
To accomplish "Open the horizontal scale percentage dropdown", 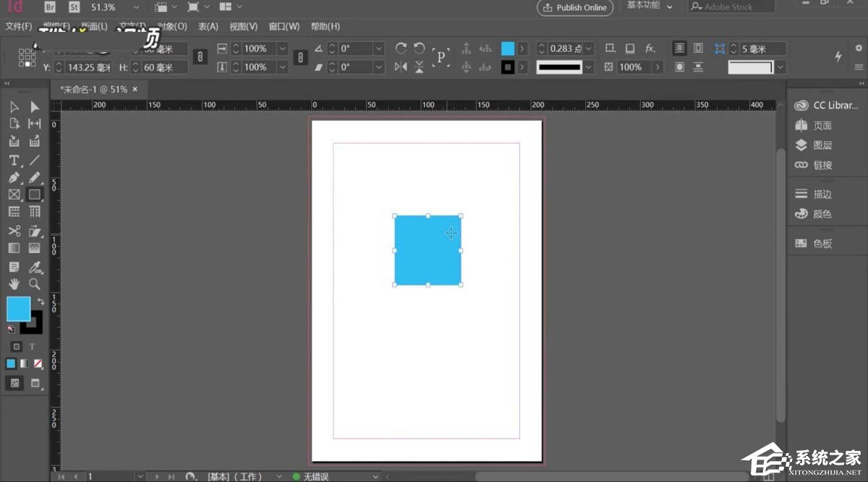I will [282, 48].
